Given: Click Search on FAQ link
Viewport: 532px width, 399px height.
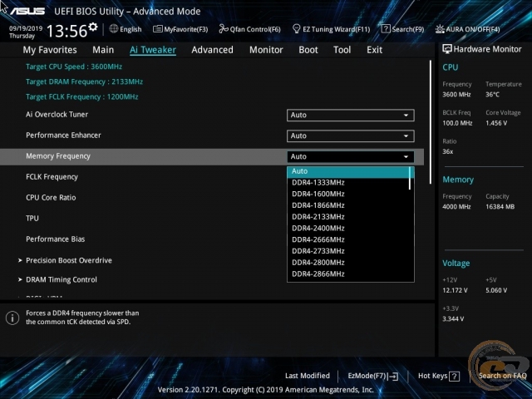Looking at the screenshot, I should pyautogui.click(x=502, y=376).
